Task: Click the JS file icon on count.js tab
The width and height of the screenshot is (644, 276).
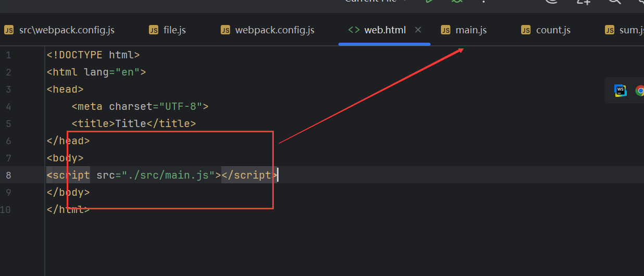Action: [x=526, y=30]
